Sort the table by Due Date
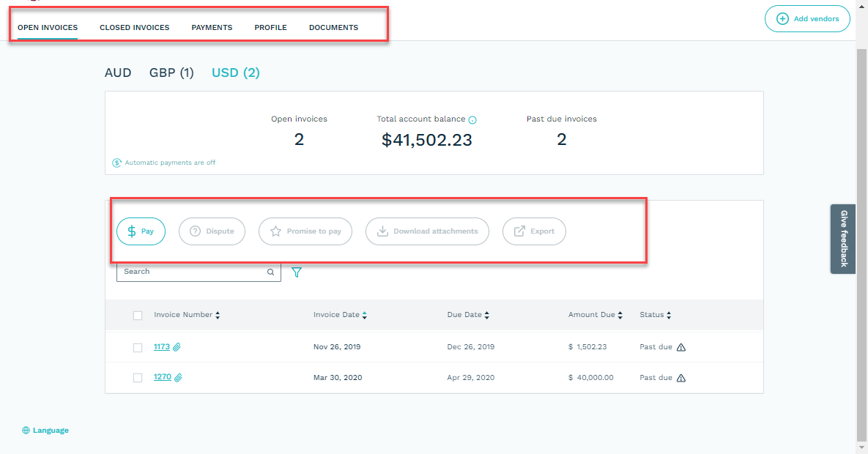Screen dimensions: 868x454 [486, 316]
